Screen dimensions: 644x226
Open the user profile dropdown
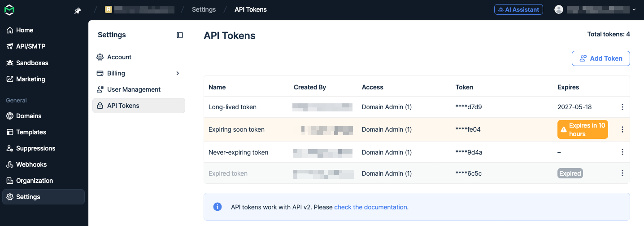(x=595, y=9)
